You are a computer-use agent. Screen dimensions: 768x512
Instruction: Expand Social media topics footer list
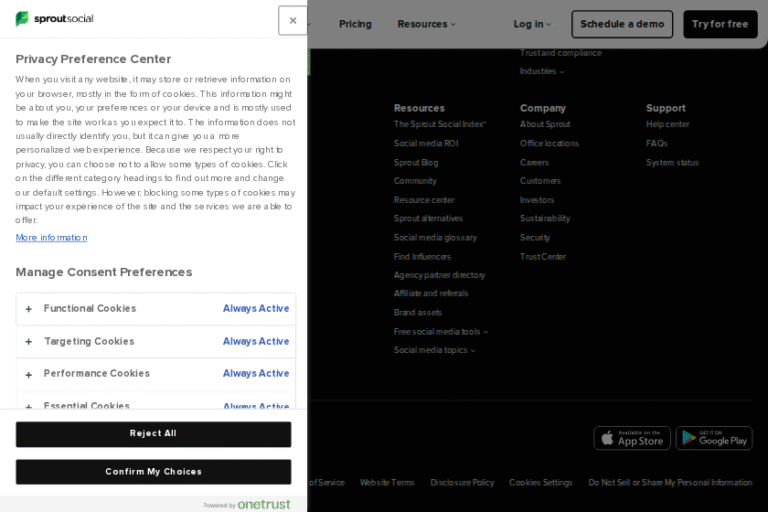pyautogui.click(x=434, y=351)
